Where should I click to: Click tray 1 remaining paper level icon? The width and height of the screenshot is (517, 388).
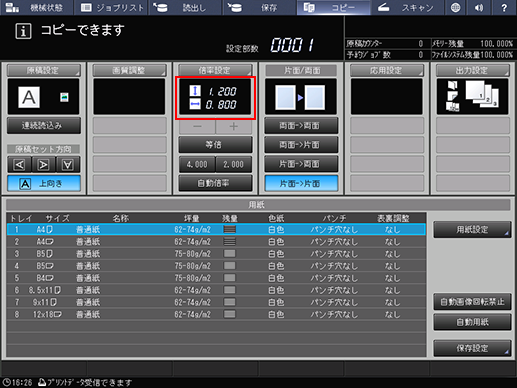(230, 229)
